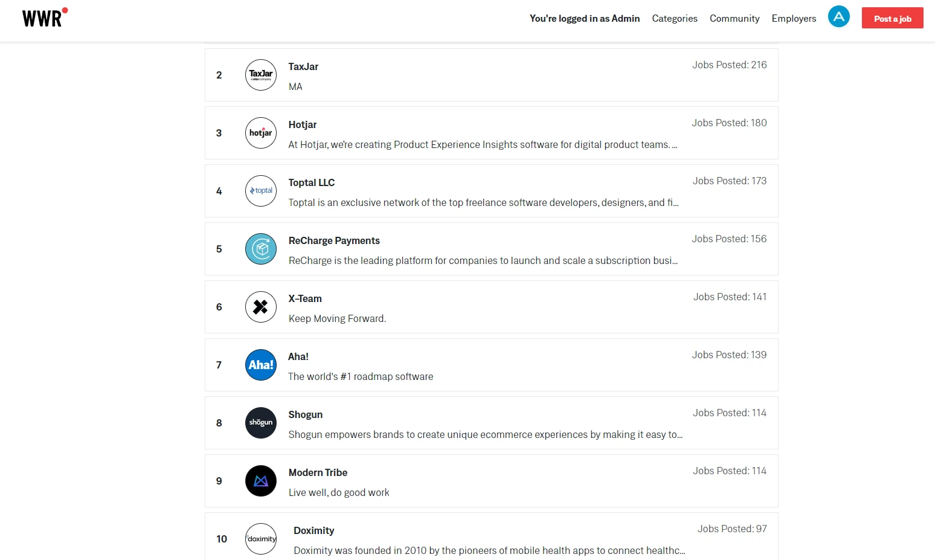Click Doximity's founding description text

(489, 550)
